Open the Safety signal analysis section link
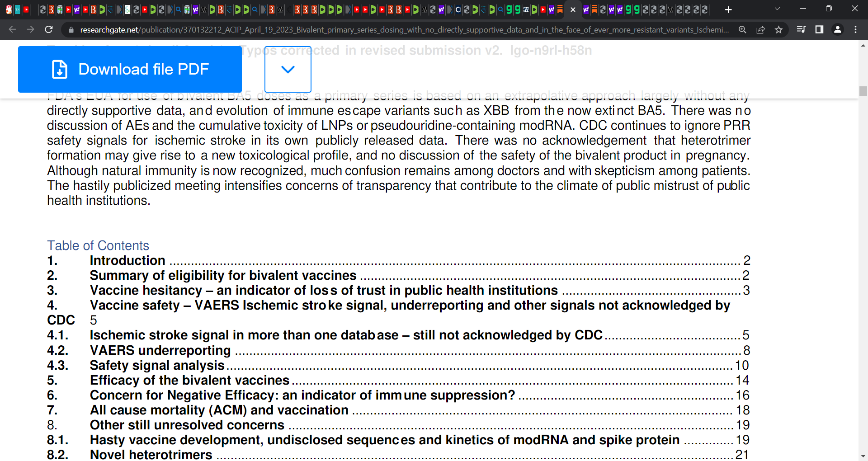This screenshot has height=461, width=868. 157,365
